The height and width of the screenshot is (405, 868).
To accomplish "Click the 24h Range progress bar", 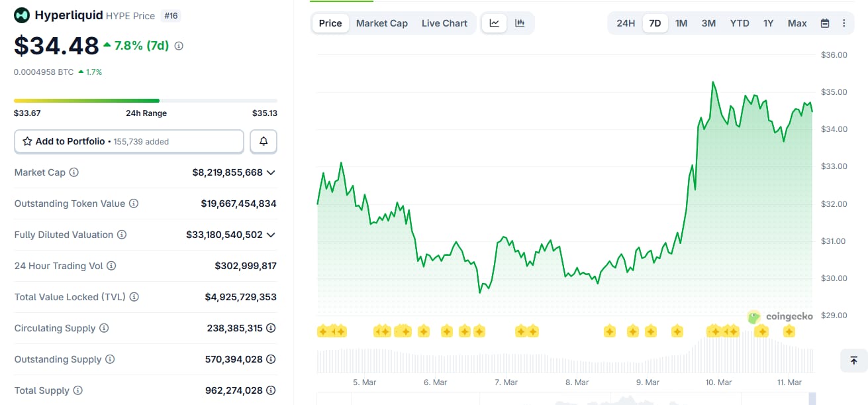I will [146, 101].
